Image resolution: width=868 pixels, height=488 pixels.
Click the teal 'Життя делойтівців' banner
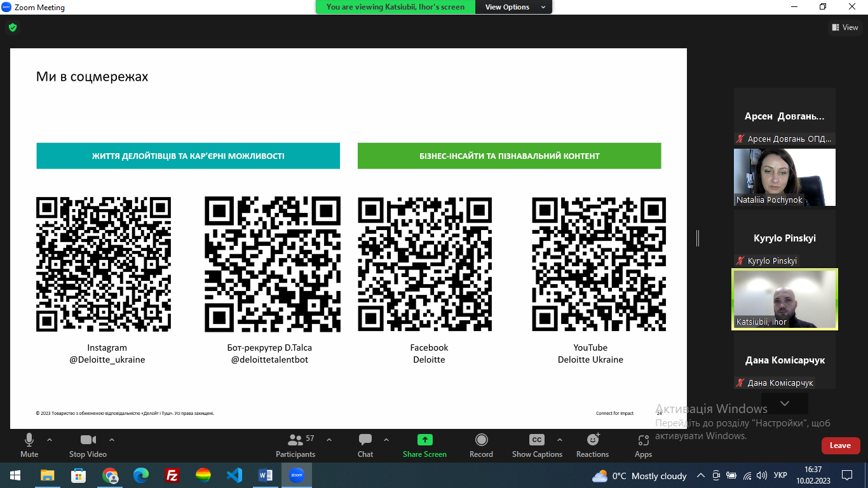click(188, 156)
